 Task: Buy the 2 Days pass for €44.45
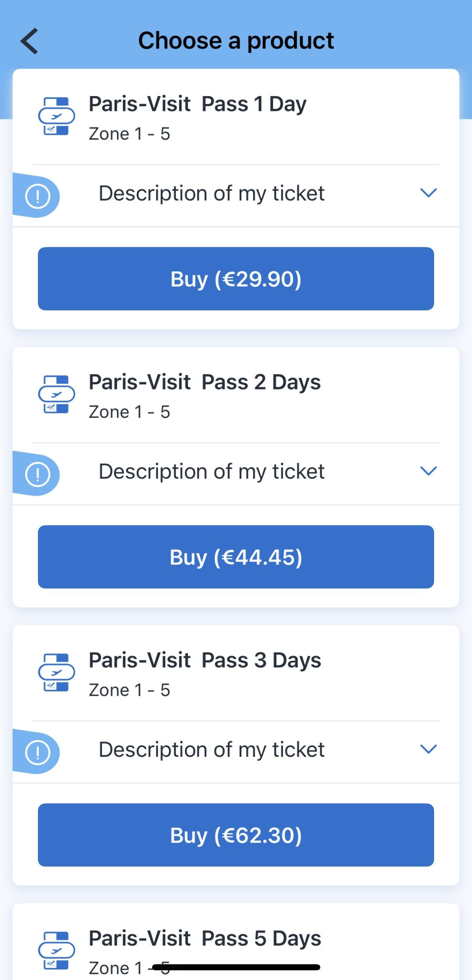click(236, 557)
